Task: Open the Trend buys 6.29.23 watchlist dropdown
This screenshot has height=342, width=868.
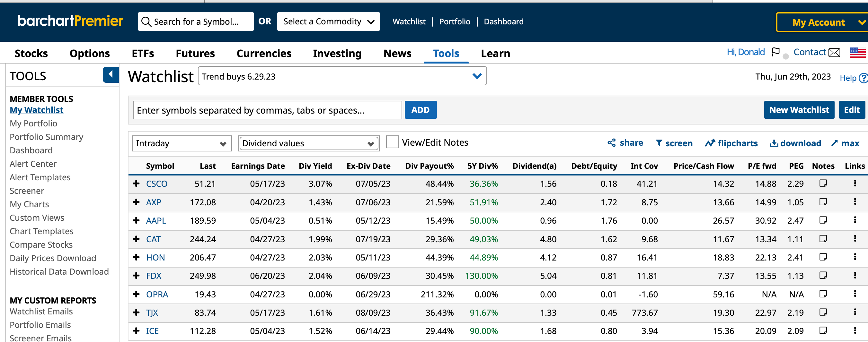Action: pyautogui.click(x=342, y=76)
